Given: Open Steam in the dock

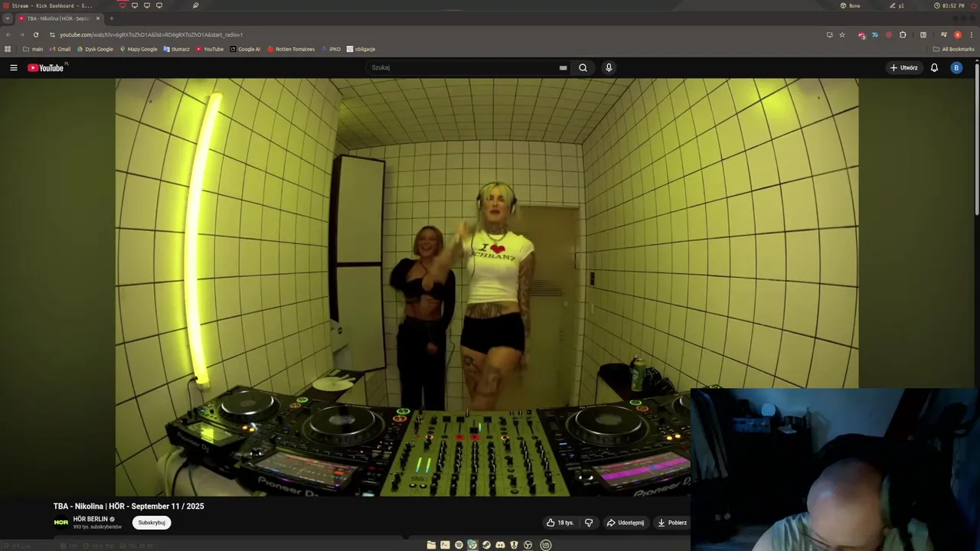Looking at the screenshot, I should click(486, 545).
